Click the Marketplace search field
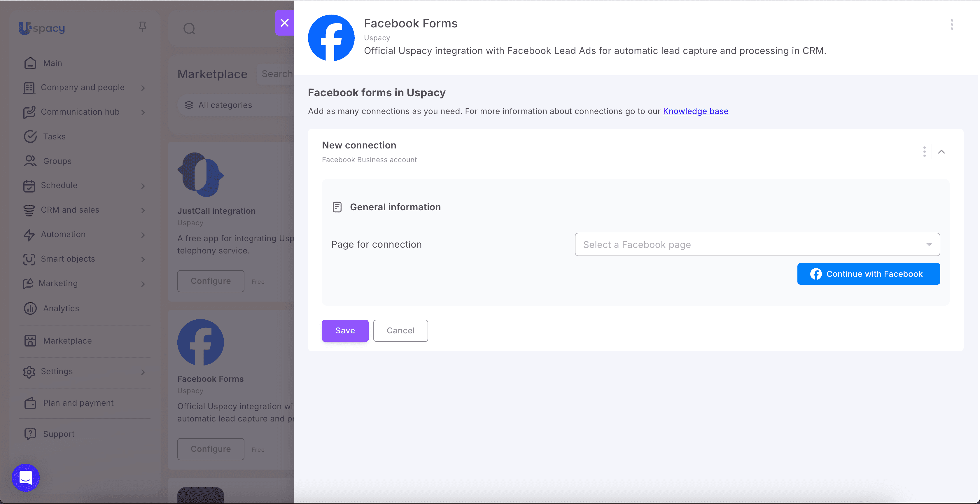The height and width of the screenshot is (504, 980). click(x=275, y=74)
